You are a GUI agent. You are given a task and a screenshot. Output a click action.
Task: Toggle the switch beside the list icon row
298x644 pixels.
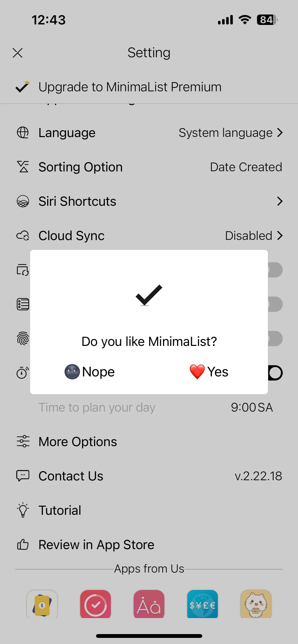(275, 304)
